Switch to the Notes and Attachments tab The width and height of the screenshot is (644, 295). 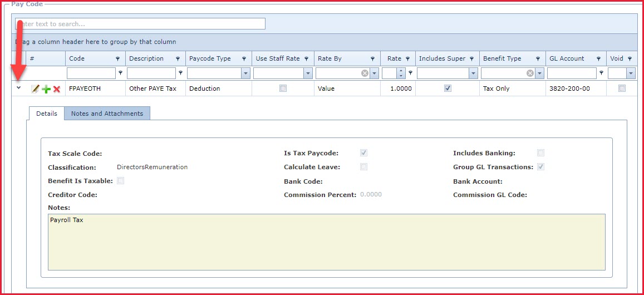pos(107,114)
